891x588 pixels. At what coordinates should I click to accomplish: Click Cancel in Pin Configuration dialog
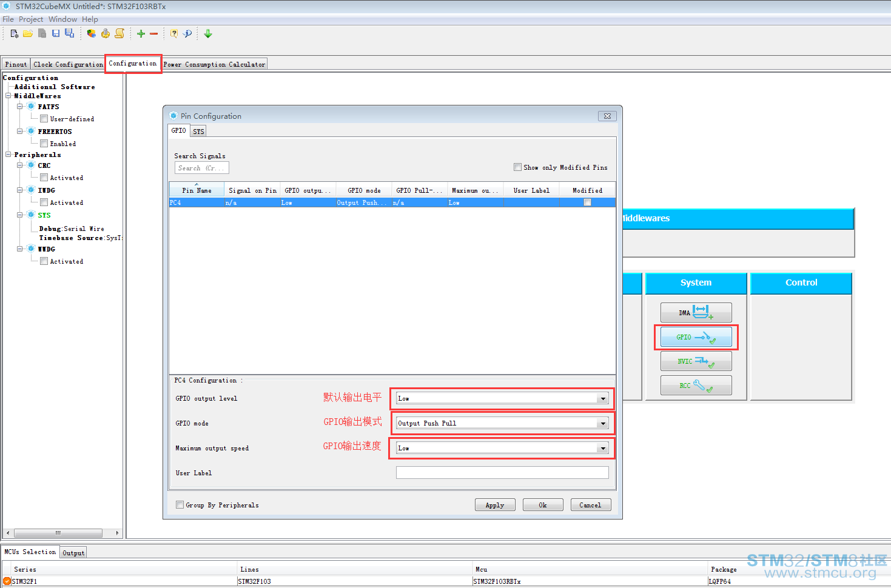(x=590, y=505)
